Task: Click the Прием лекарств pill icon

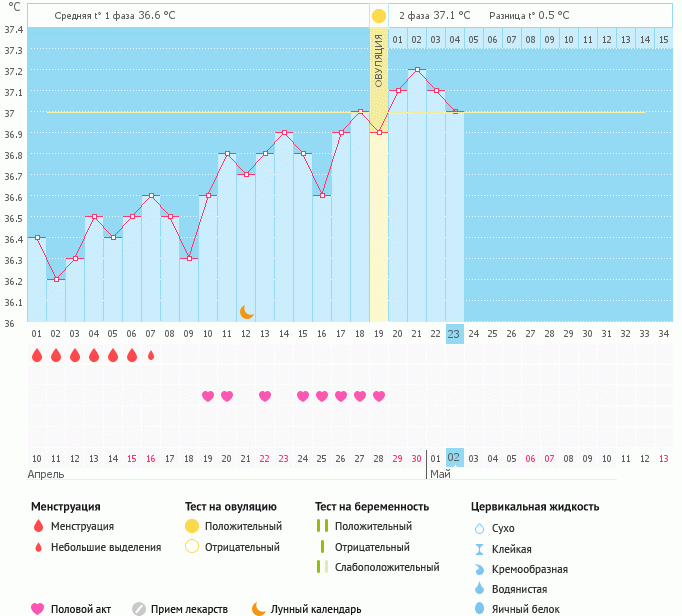Action: (x=139, y=609)
